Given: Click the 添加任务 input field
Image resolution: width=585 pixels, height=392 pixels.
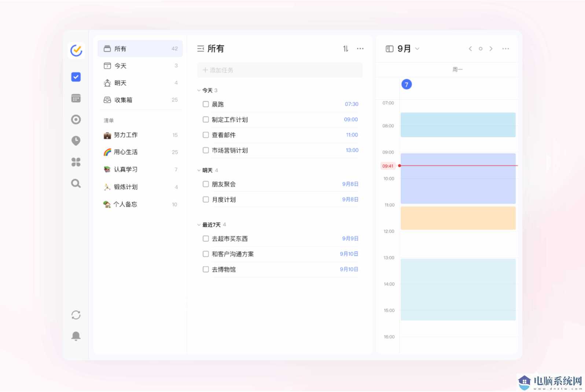Looking at the screenshot, I should click(x=280, y=70).
